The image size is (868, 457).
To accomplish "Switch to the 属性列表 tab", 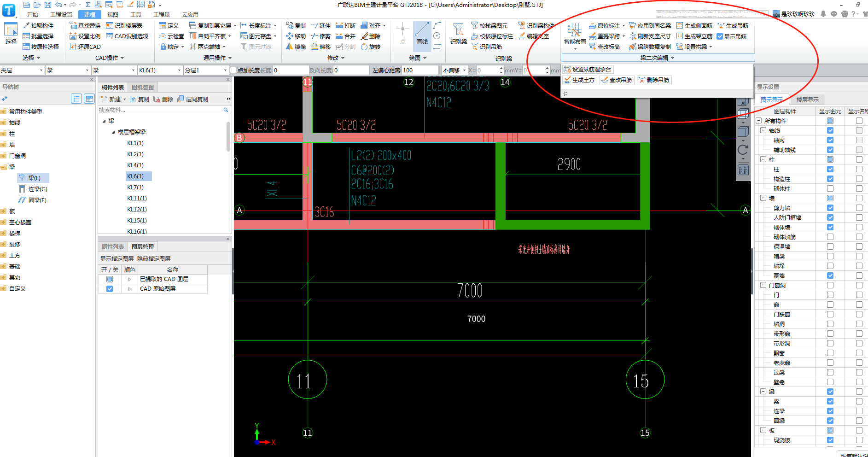I will pyautogui.click(x=113, y=246).
